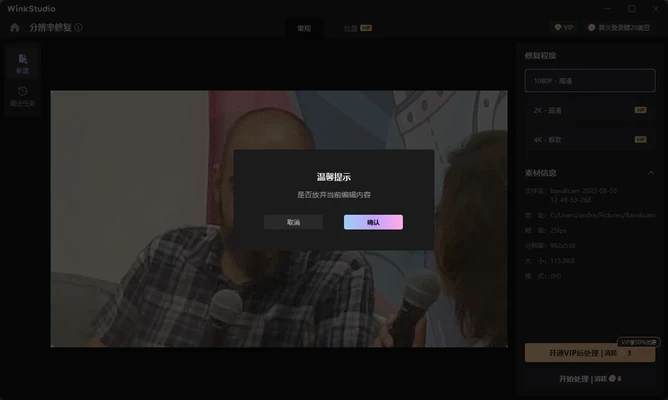Select the 1080P 高清 repair level

(x=590, y=81)
